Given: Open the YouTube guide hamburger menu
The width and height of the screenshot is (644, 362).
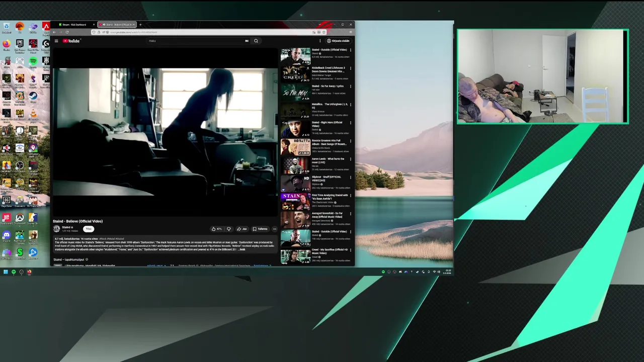Looking at the screenshot, I should tap(56, 41).
